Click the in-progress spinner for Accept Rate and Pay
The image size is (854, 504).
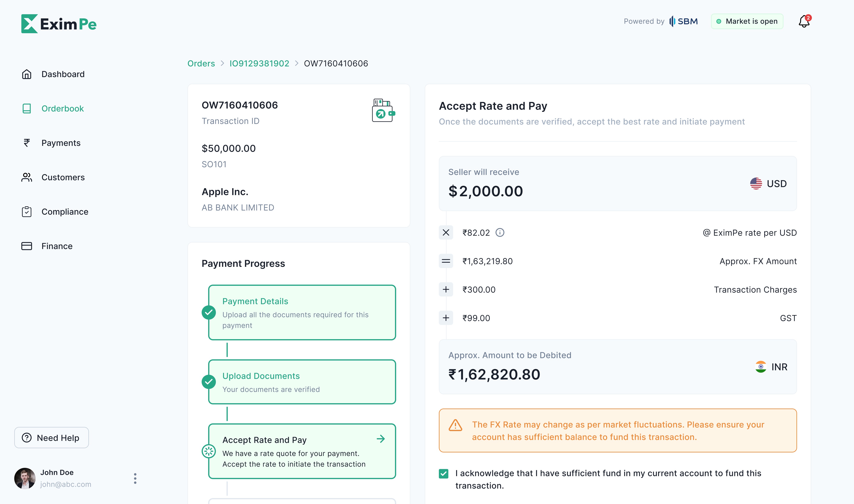coord(209,451)
